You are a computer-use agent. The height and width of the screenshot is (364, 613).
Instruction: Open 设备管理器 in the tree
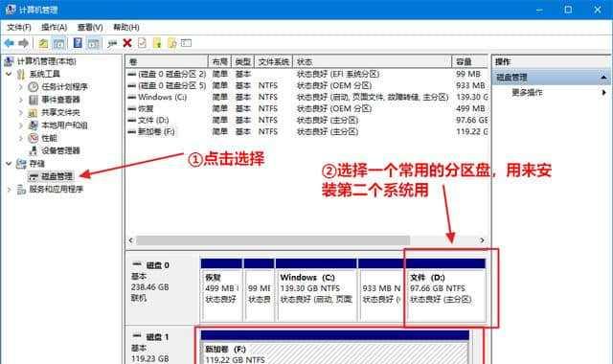click(60, 150)
